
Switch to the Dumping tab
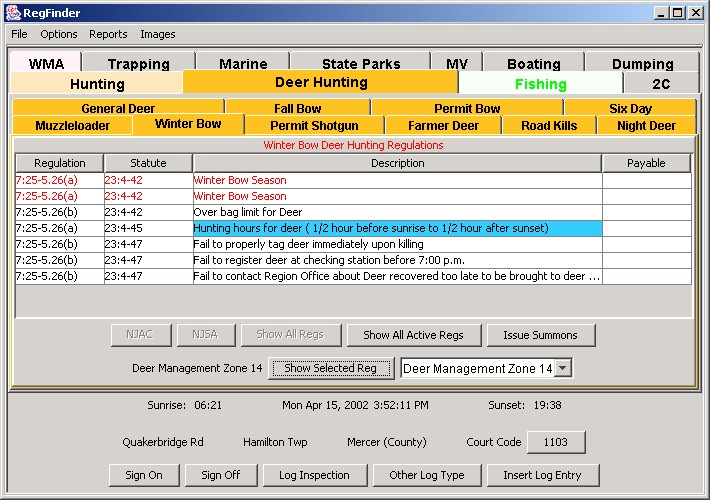pos(643,63)
